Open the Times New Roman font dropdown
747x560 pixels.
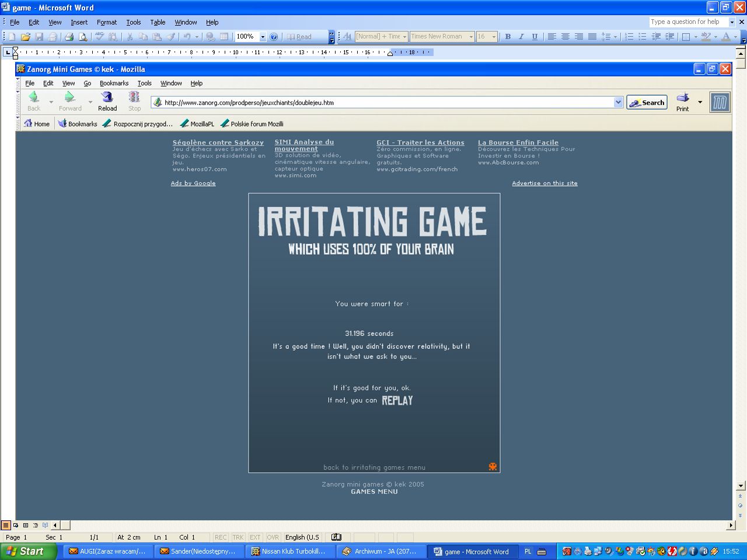471,37
